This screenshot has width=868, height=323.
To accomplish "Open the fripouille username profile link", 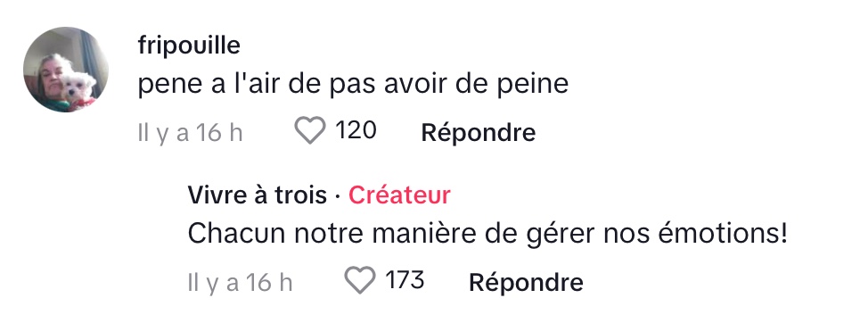I will 189,46.
